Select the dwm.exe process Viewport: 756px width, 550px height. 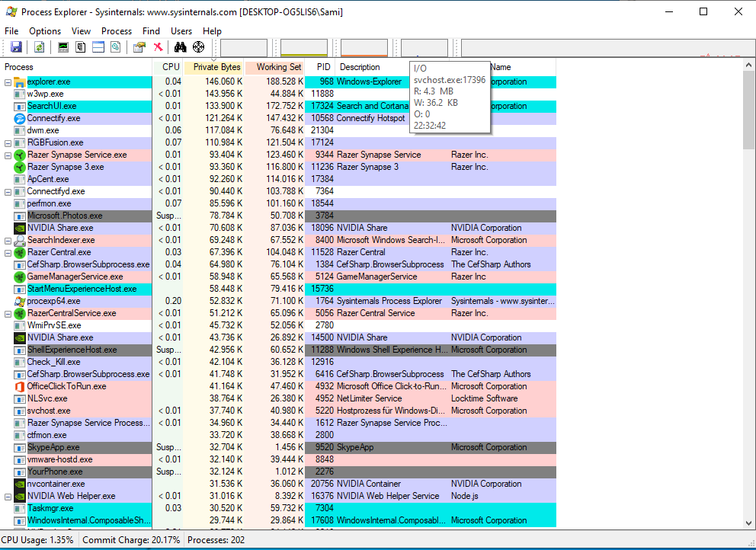coord(278,130)
